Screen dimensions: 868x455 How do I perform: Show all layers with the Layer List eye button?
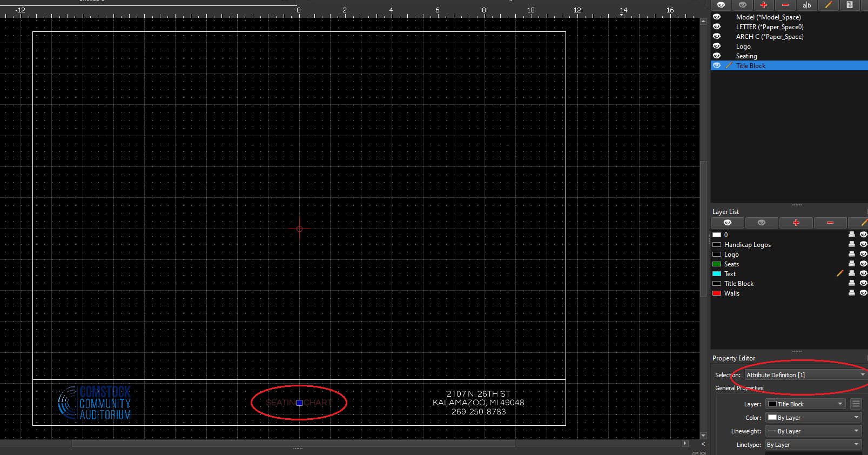728,223
